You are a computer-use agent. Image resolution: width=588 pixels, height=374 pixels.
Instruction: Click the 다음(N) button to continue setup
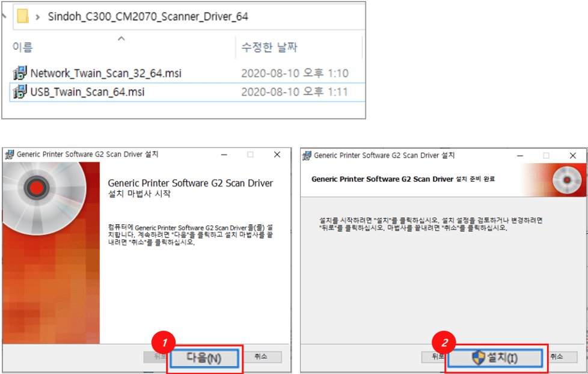click(x=206, y=357)
